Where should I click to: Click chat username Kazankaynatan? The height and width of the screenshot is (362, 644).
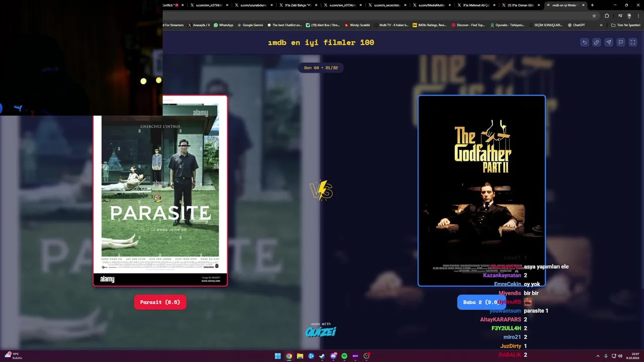tap(502, 276)
